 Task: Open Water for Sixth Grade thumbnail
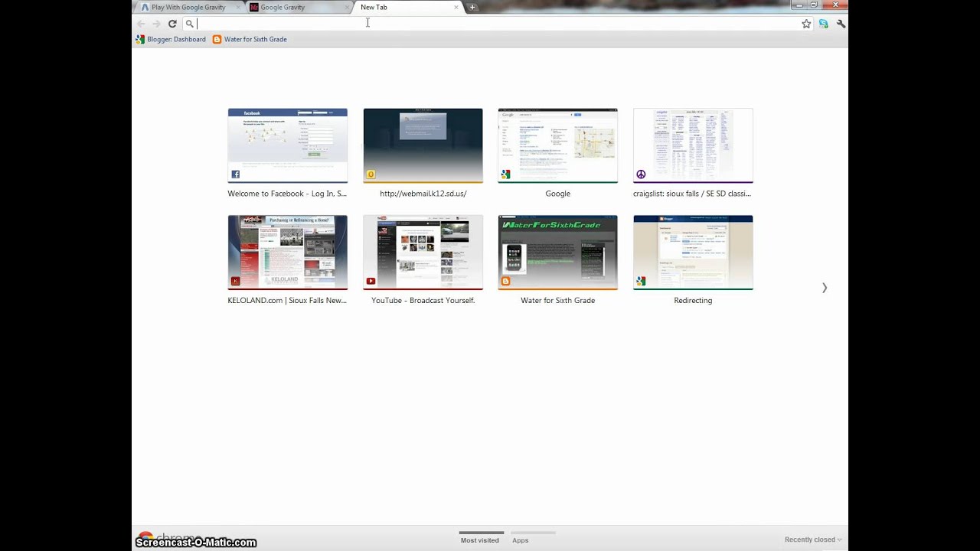557,253
